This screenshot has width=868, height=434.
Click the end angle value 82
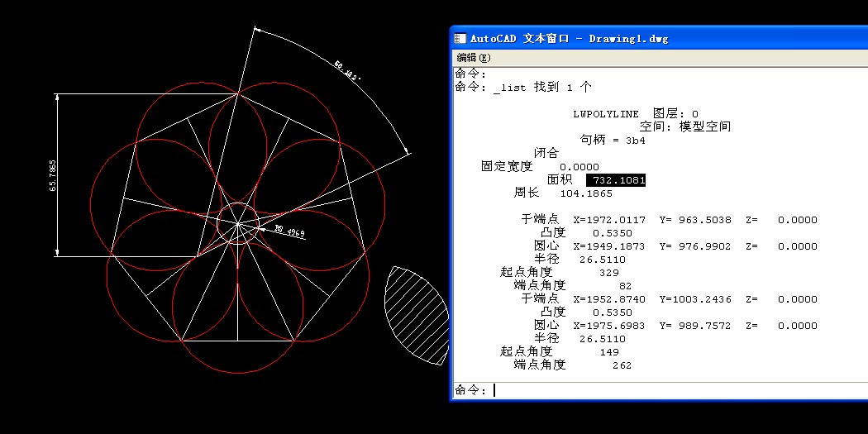point(626,286)
